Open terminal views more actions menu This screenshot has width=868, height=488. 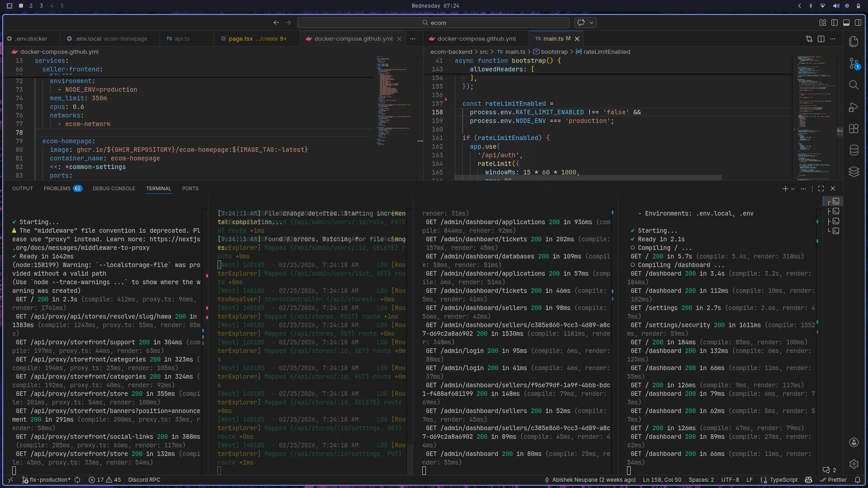[x=803, y=189]
